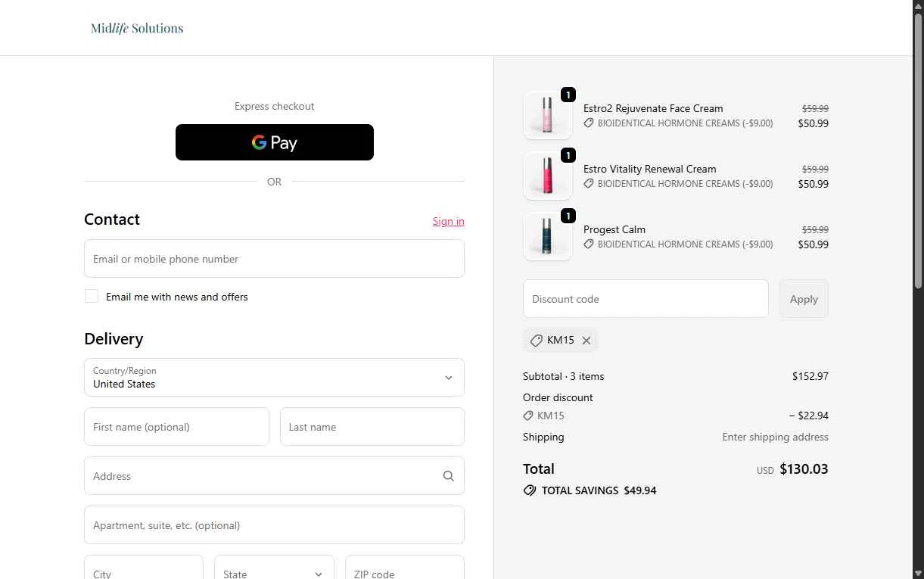Focus the Email or mobile phone number field
Image resolution: width=924 pixels, height=579 pixels.
point(274,259)
